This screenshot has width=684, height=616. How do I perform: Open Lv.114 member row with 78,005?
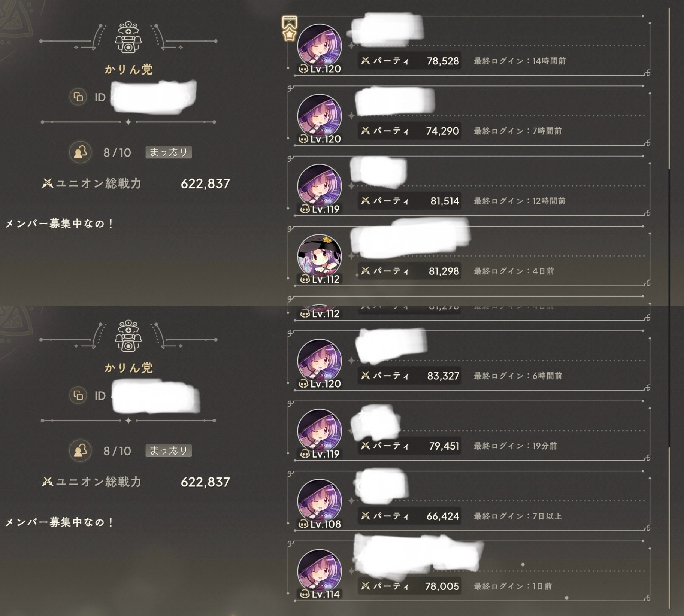[469, 571]
